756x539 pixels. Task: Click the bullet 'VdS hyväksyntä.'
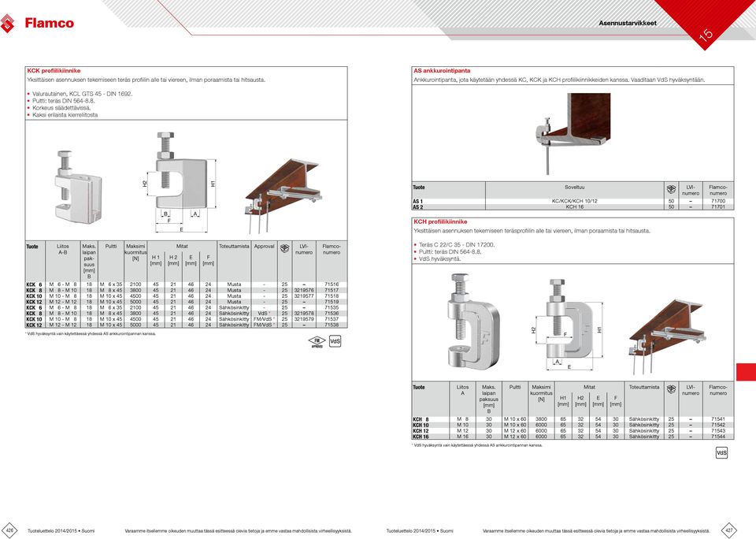click(x=439, y=258)
